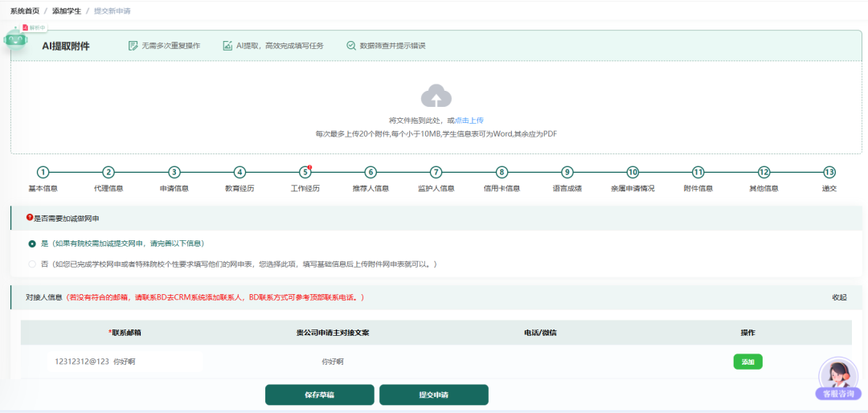
Task: Collapse the 对接人信息 section via 收起
Action: pos(839,297)
